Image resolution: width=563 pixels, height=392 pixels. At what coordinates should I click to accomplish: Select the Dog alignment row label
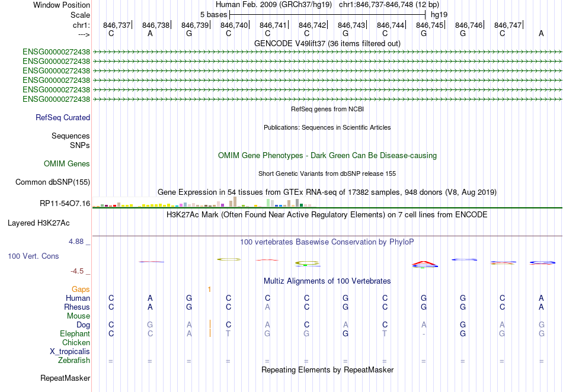pos(84,325)
